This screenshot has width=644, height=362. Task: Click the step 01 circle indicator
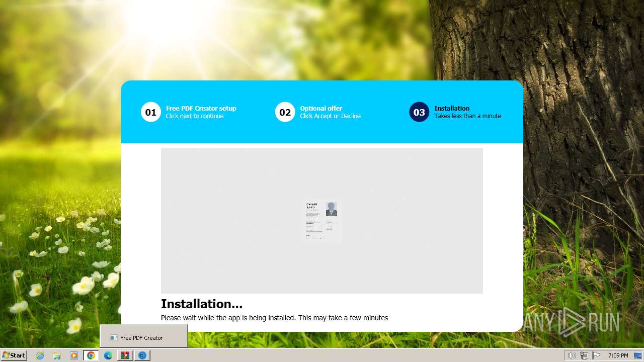point(151,112)
